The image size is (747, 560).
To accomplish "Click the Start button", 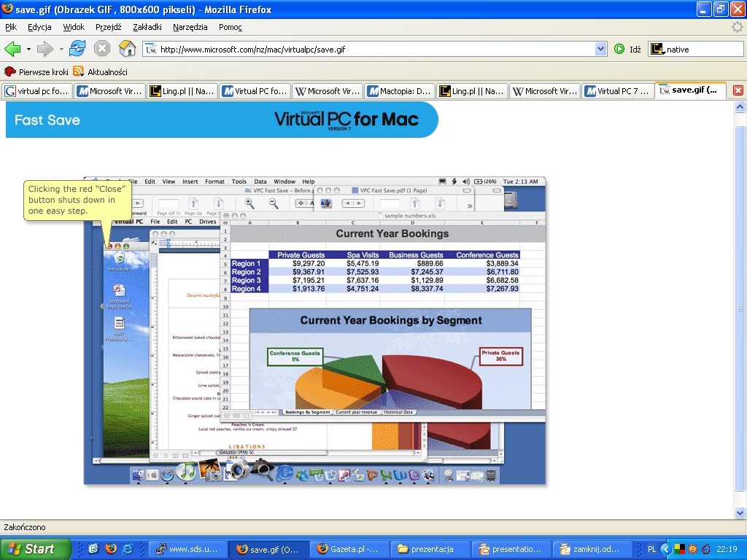I will click(35, 549).
